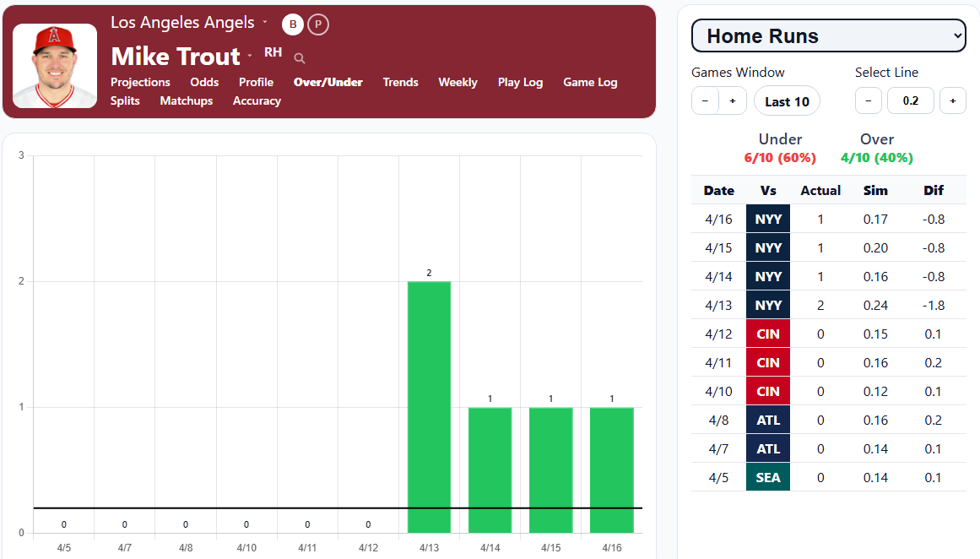Click the ATL badge in 4/7 row
The width and height of the screenshot is (980, 559).
tap(768, 449)
